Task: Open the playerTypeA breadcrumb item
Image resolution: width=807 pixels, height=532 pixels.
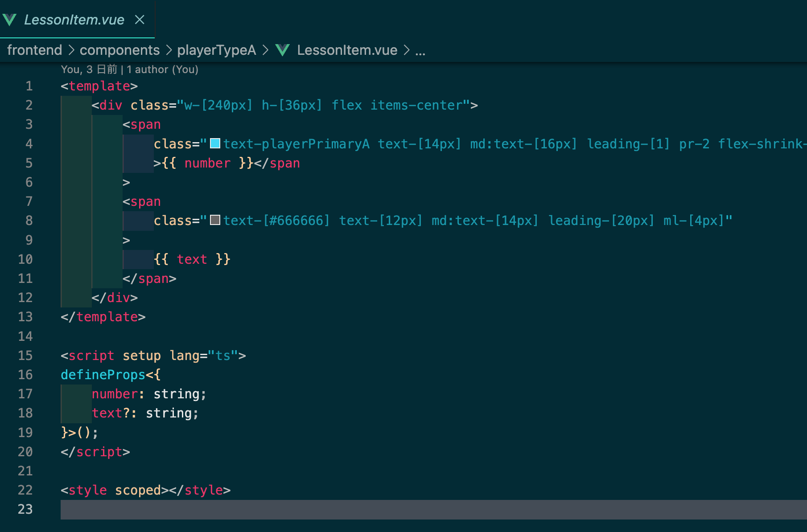Action: (216, 50)
